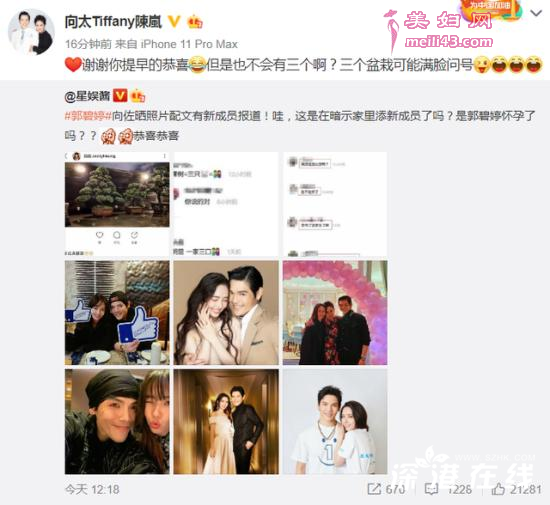
Task: Click the crown membership badge icon
Action: click(x=195, y=22)
